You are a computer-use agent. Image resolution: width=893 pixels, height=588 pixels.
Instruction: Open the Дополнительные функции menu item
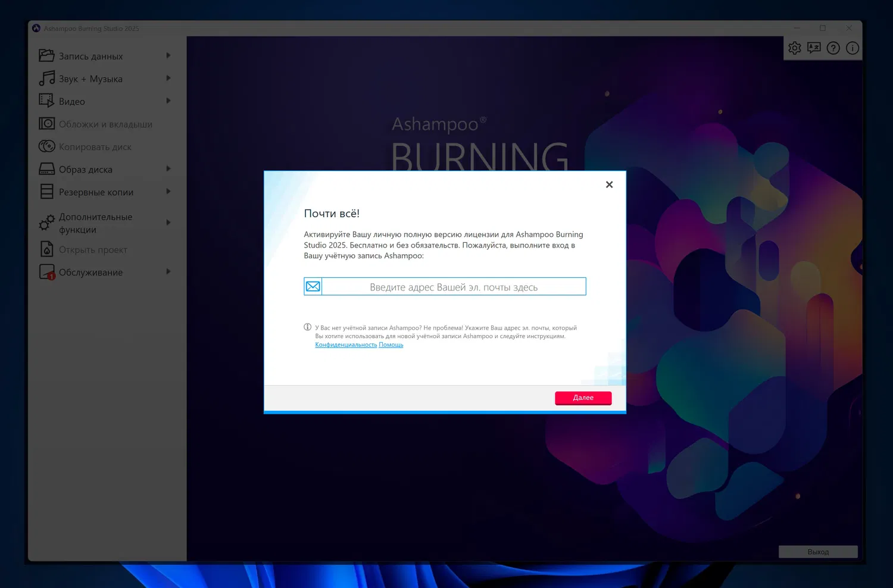coord(106,223)
